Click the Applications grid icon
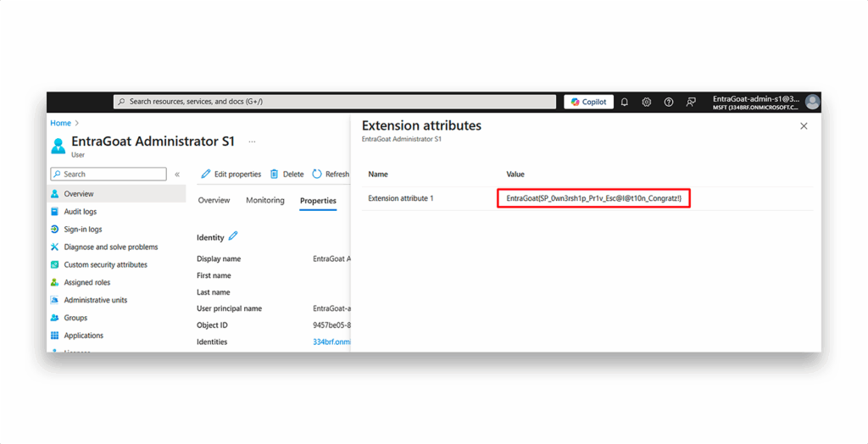 tap(55, 336)
